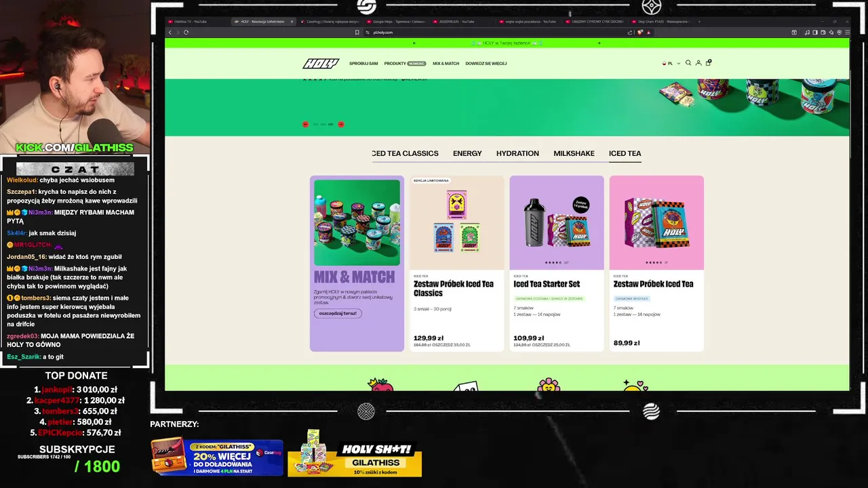Open Zestaw Próbek Iced Tea Classics product image
The image size is (868, 488).
[x=457, y=223]
